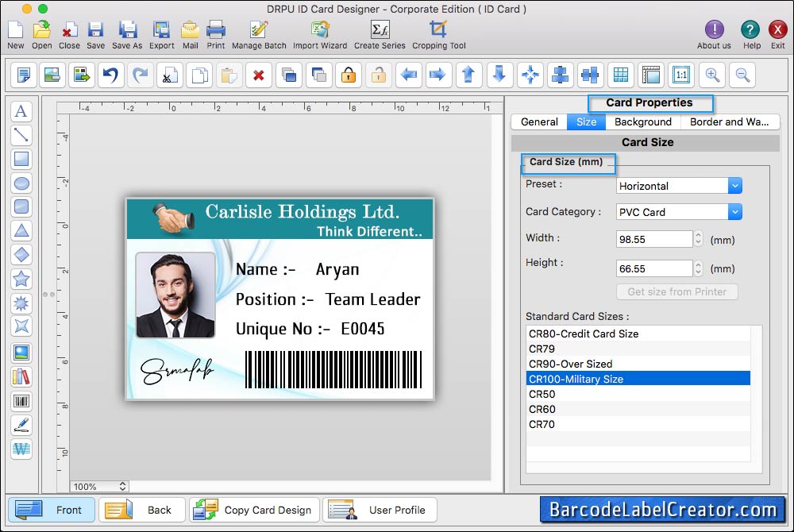Open the User Profile button
The width and height of the screenshot is (794, 532).
coord(380,510)
